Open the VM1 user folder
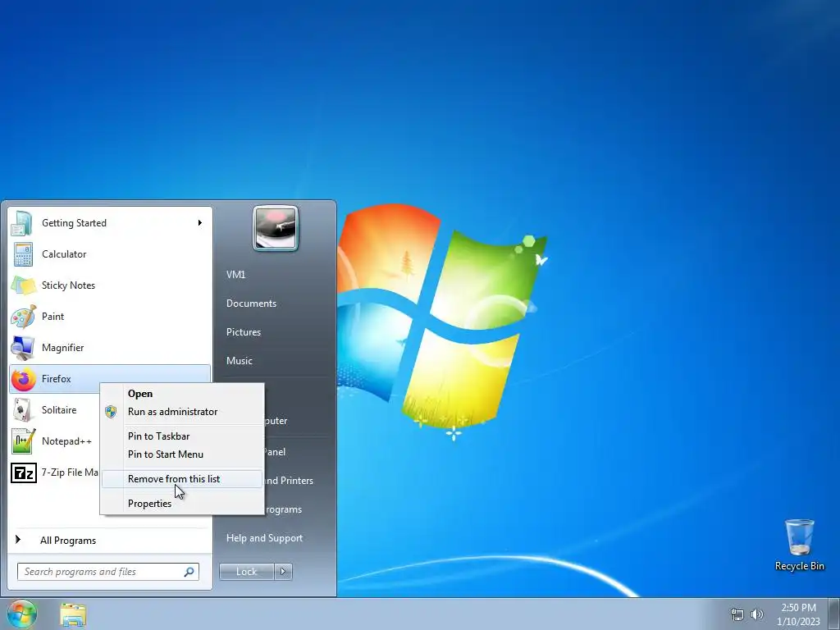 point(235,275)
